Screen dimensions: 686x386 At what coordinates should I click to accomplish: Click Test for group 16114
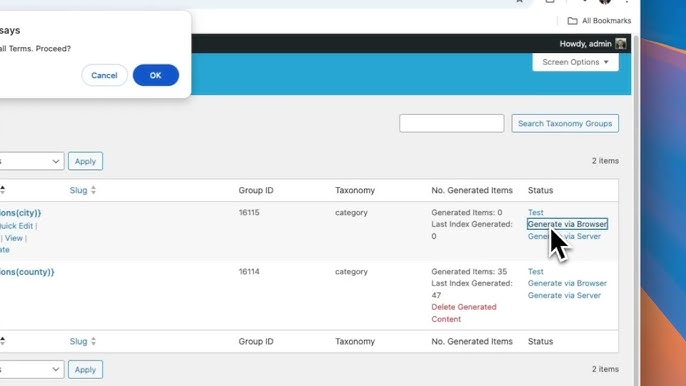536,271
